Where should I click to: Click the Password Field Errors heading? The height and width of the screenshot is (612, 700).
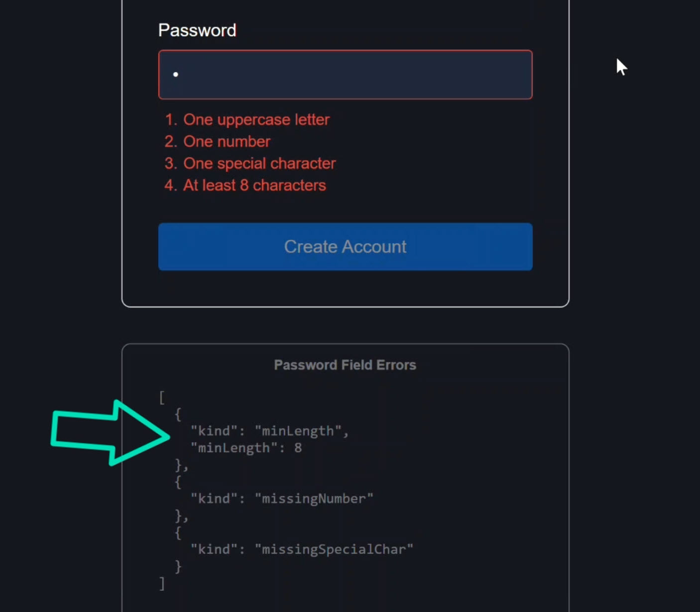pyautogui.click(x=345, y=365)
